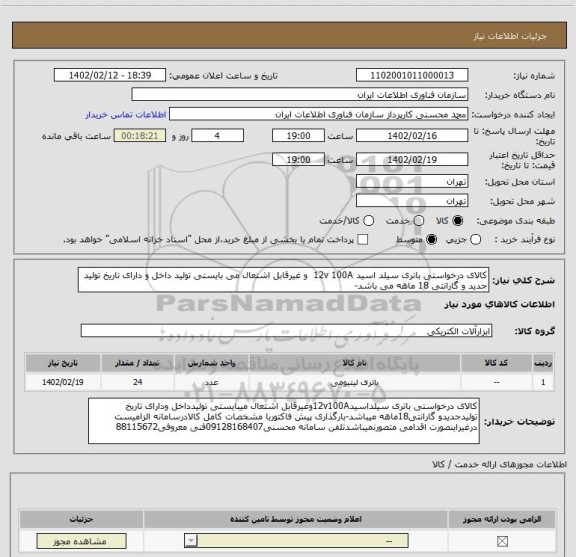Click the نام کالا column header
The width and height of the screenshot is (576, 557).
pyautogui.click(x=355, y=363)
